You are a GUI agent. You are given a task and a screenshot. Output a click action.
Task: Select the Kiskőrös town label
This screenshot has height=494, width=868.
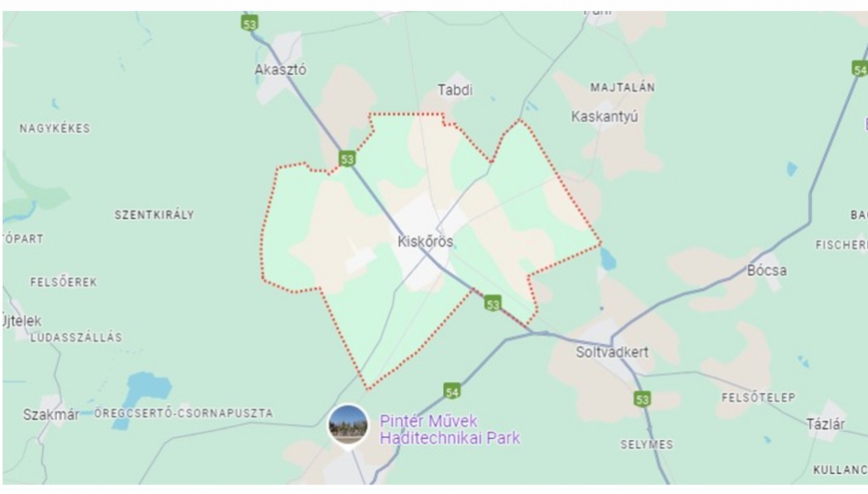pyautogui.click(x=425, y=242)
